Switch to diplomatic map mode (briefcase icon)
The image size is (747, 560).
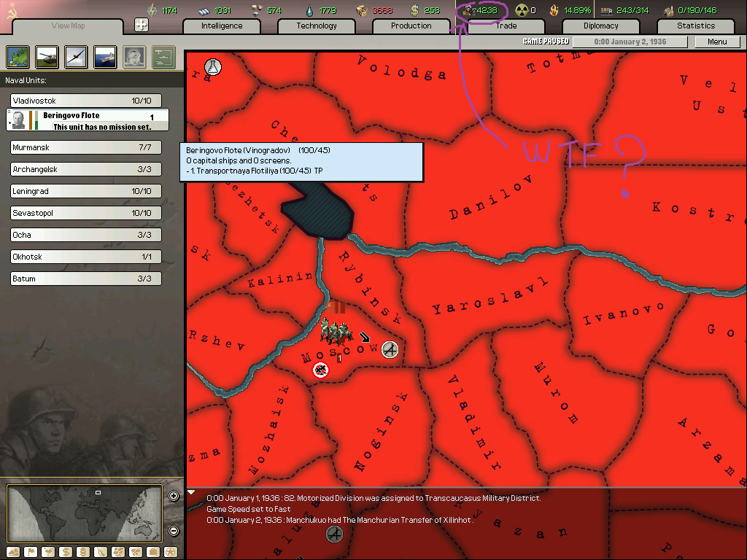coord(153,552)
